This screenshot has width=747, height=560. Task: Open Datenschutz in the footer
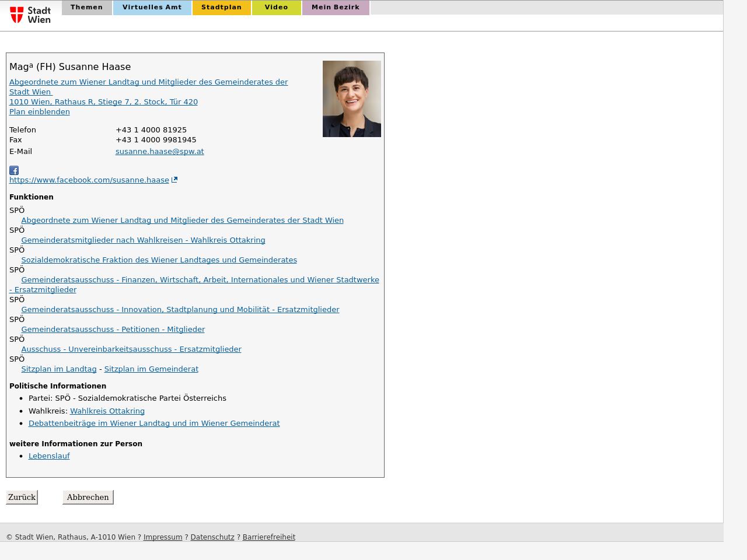tap(212, 537)
